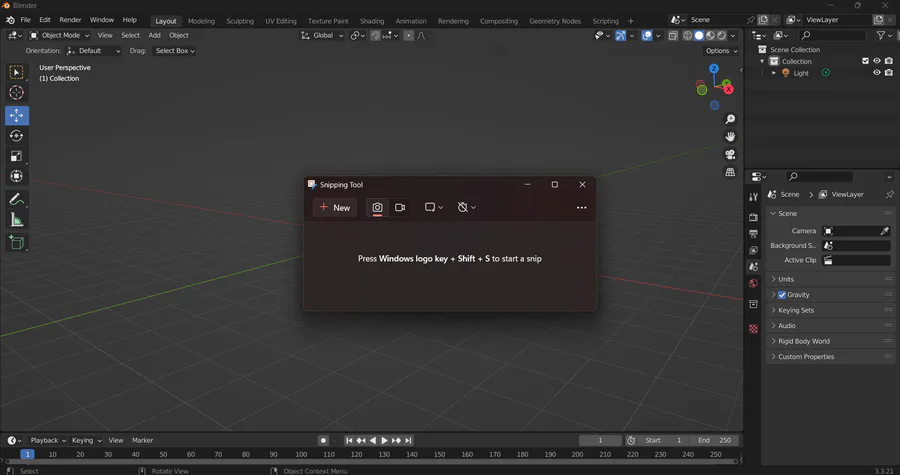
Task: Click the Play button in the timeline
Action: pos(385,441)
